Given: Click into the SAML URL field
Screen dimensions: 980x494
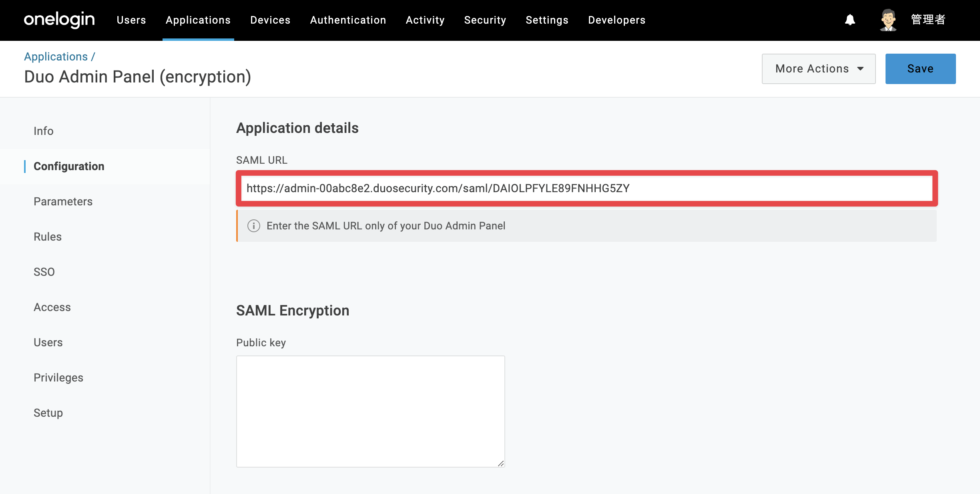Looking at the screenshot, I should (587, 188).
